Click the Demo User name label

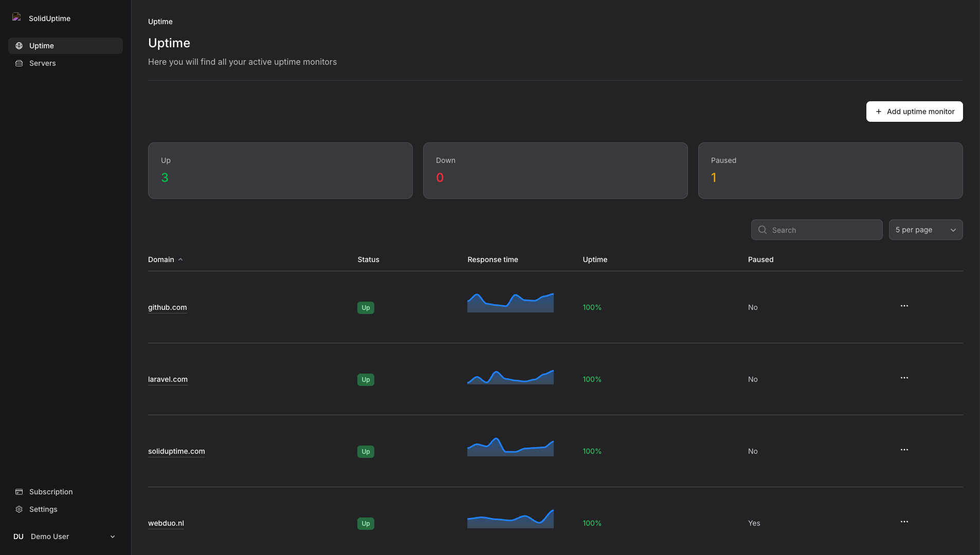click(50, 536)
